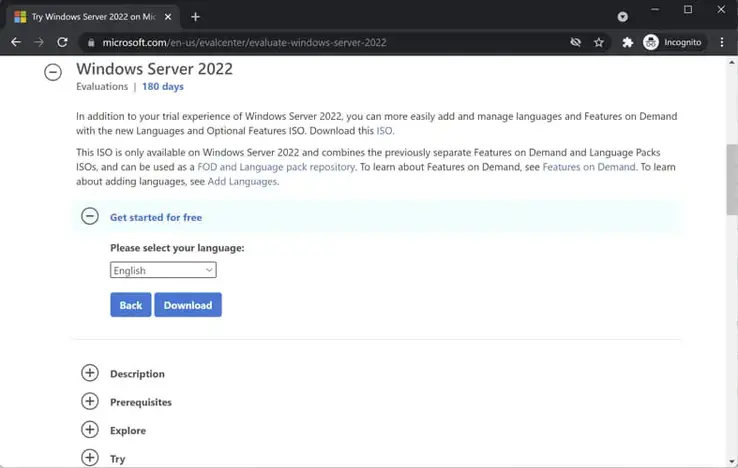The height and width of the screenshot is (468, 738).
Task: Click the Back button
Action: 131,305
